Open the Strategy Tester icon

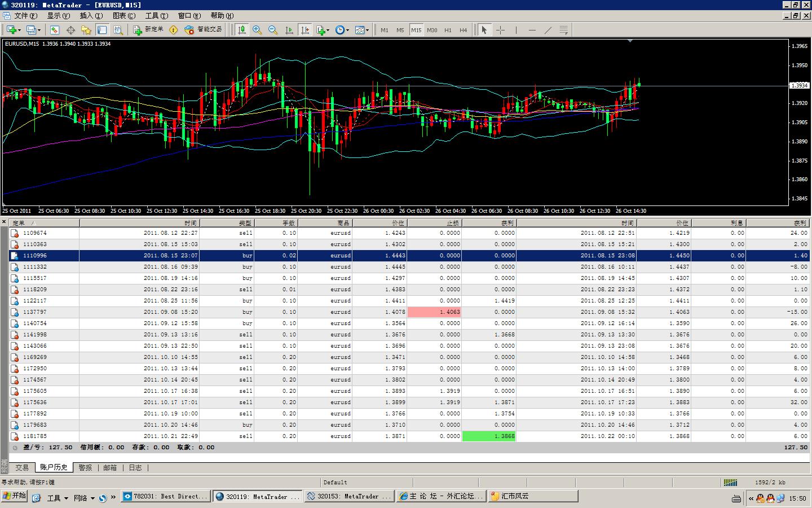click(x=118, y=30)
